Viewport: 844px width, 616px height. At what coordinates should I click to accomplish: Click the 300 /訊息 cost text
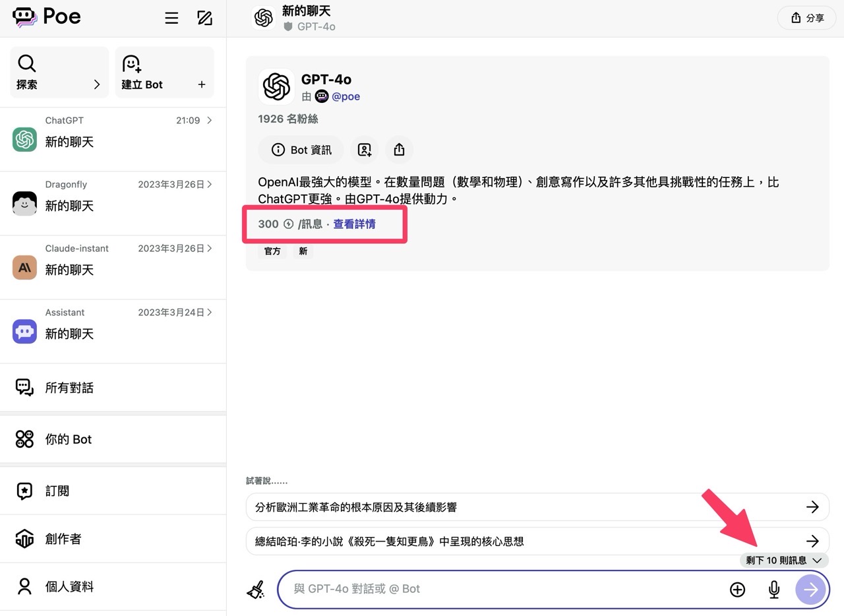[290, 224]
